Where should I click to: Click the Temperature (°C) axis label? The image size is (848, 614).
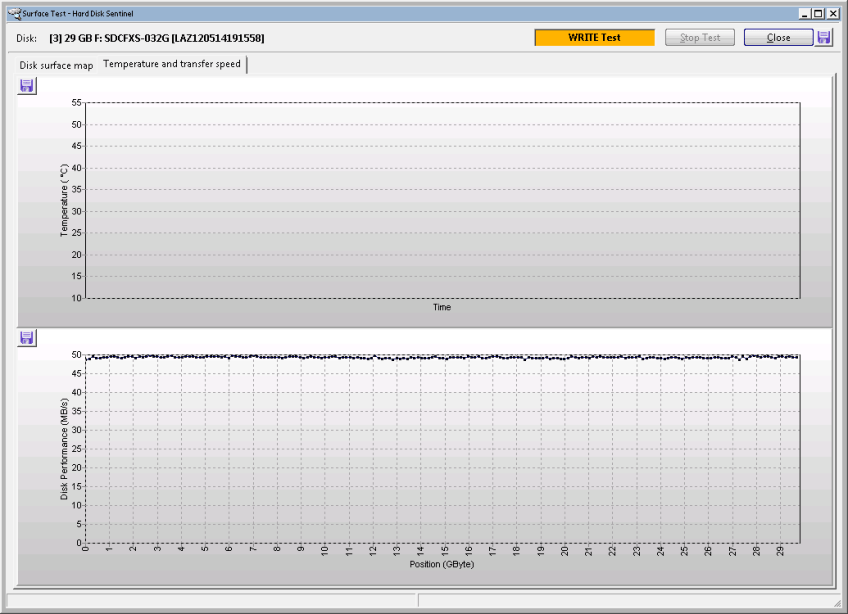tap(65, 200)
